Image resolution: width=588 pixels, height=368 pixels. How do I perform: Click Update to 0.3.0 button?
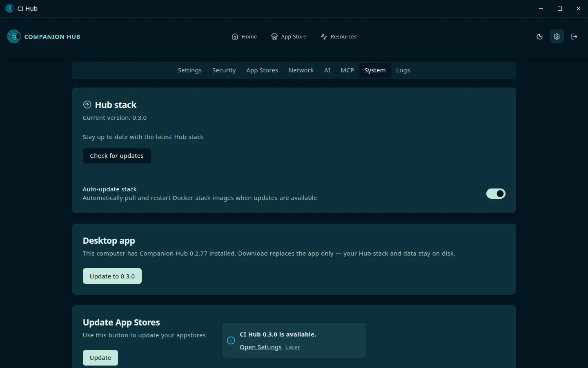click(x=112, y=276)
